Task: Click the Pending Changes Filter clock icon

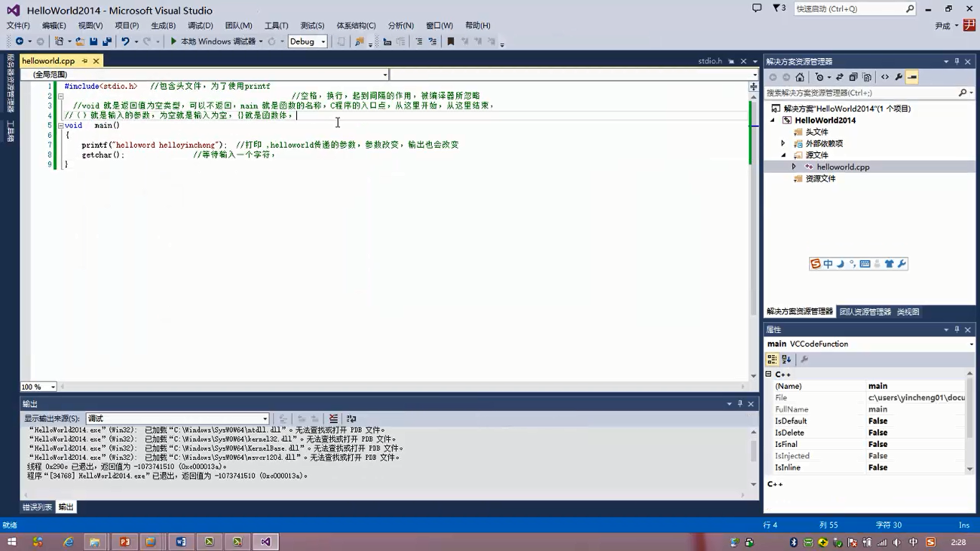Action: coord(819,77)
